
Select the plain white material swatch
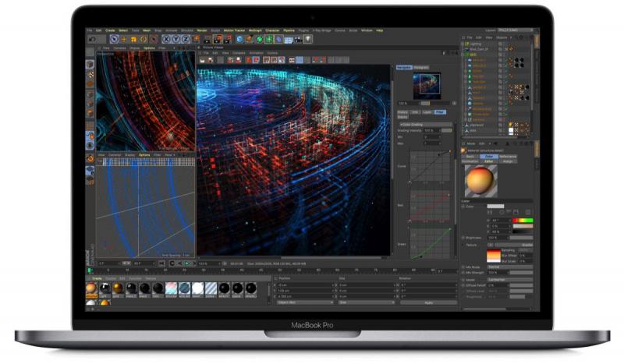[x=198, y=288]
